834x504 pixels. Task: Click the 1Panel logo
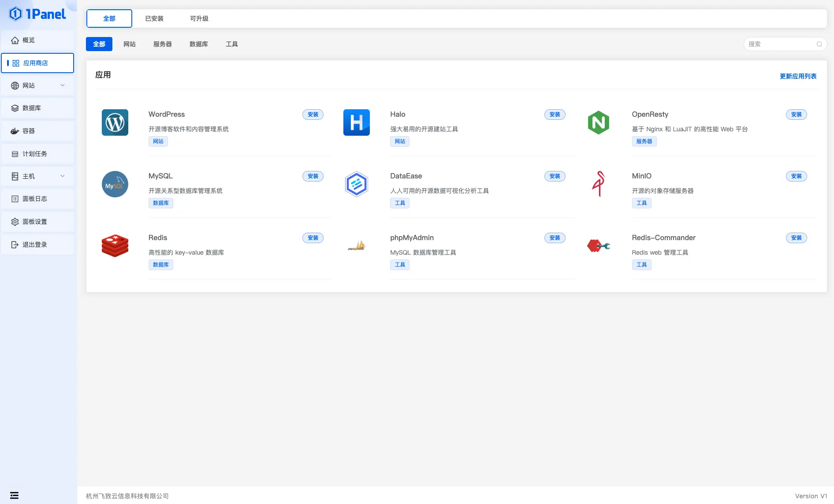37,14
